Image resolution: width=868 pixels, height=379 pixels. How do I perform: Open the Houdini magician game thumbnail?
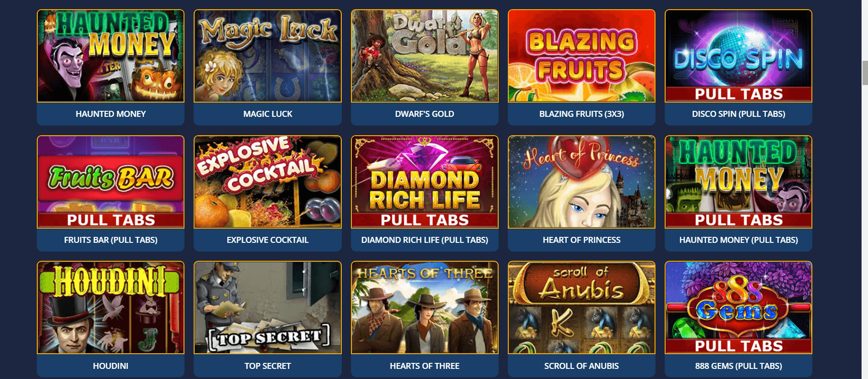point(110,308)
